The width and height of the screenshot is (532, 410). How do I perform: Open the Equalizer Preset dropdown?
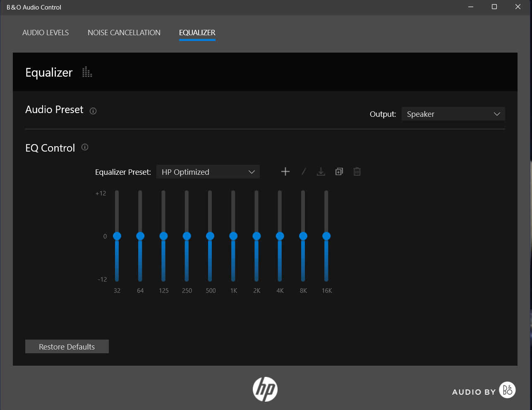(x=208, y=172)
